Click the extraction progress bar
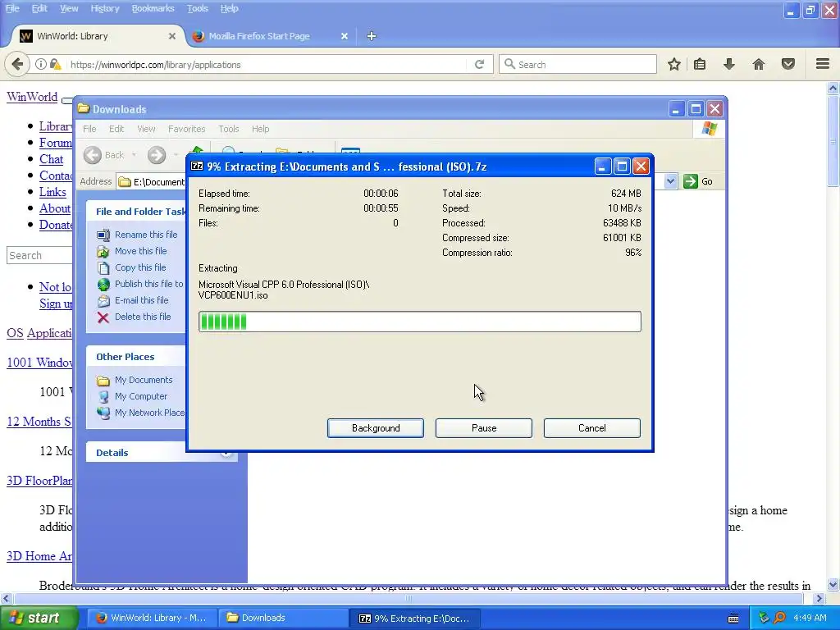 click(x=419, y=322)
